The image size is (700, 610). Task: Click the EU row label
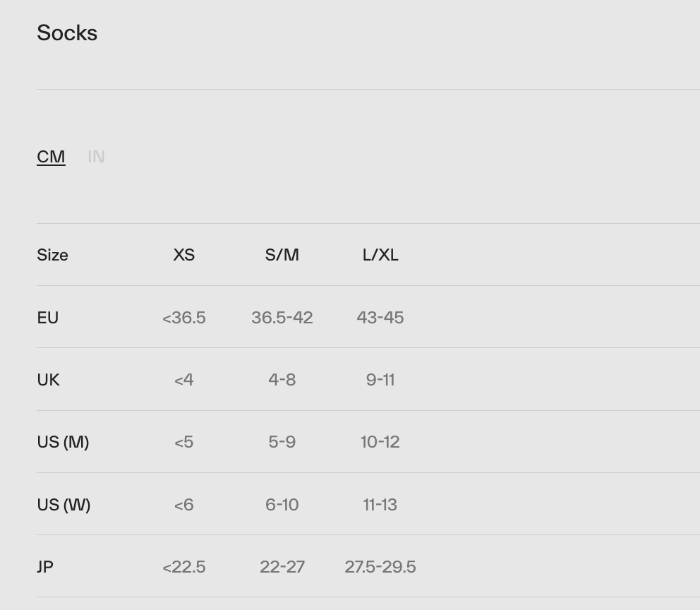click(x=47, y=318)
